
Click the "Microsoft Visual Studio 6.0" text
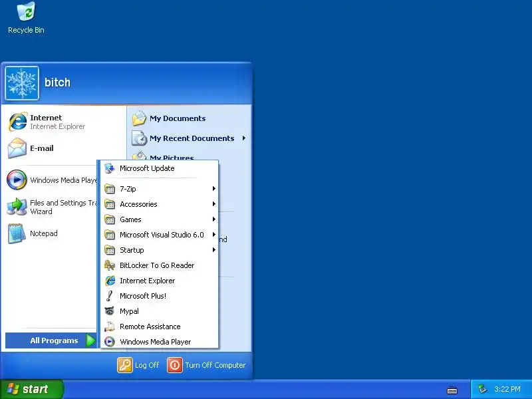162,235
